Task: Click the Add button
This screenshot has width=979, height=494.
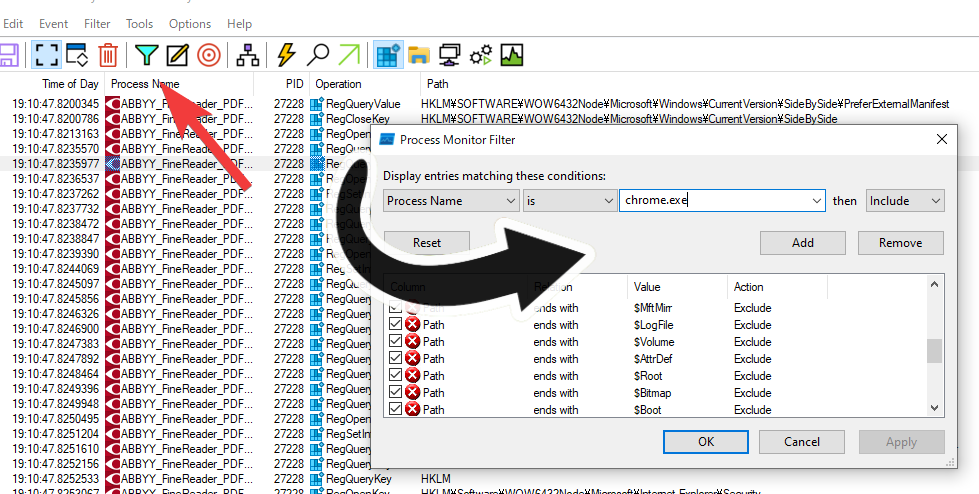Action: [x=802, y=243]
